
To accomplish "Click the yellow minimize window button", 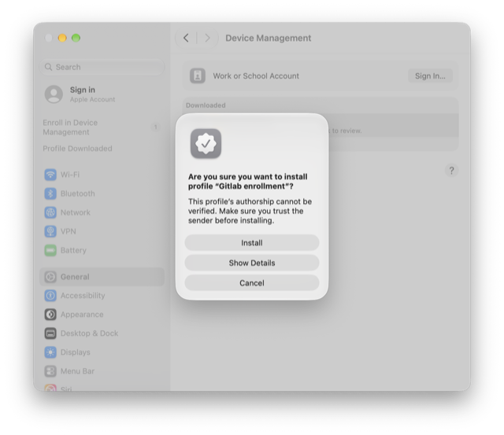I will [62, 38].
